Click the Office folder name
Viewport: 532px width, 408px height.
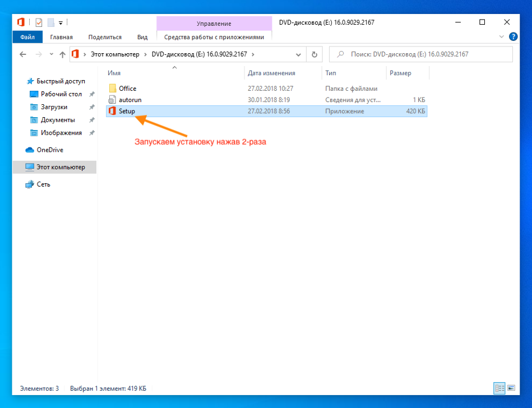[128, 89]
